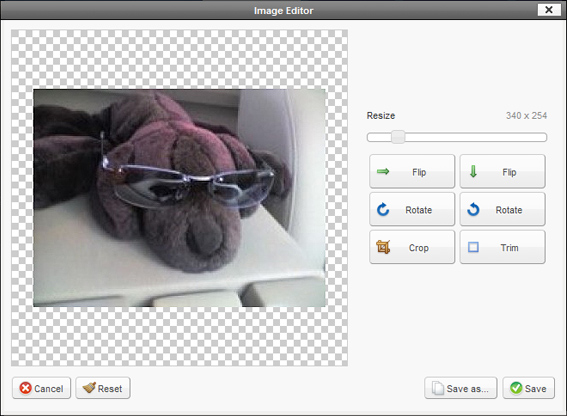Click the red X icon on Cancel
The height and width of the screenshot is (416, 567).
[25, 388]
